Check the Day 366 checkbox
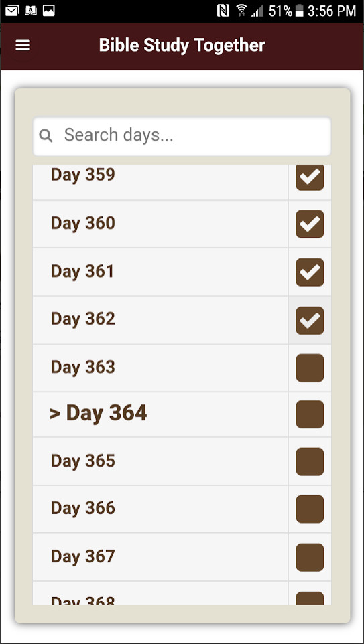364x644 pixels. [310, 509]
